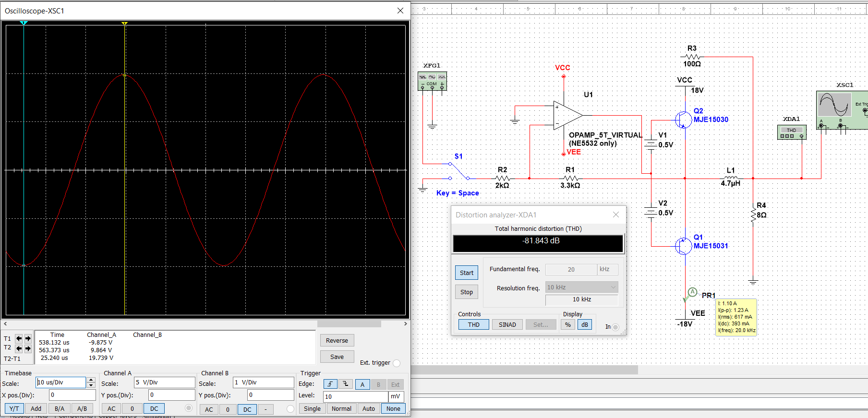Select falling edge trigger icon
The height and width of the screenshot is (418, 868).
(346, 384)
